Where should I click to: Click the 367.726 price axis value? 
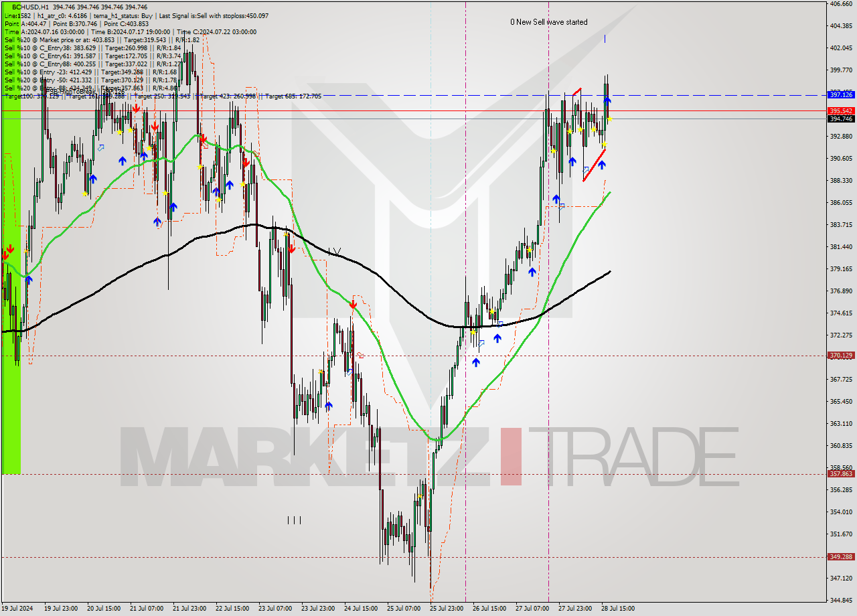[x=840, y=379]
